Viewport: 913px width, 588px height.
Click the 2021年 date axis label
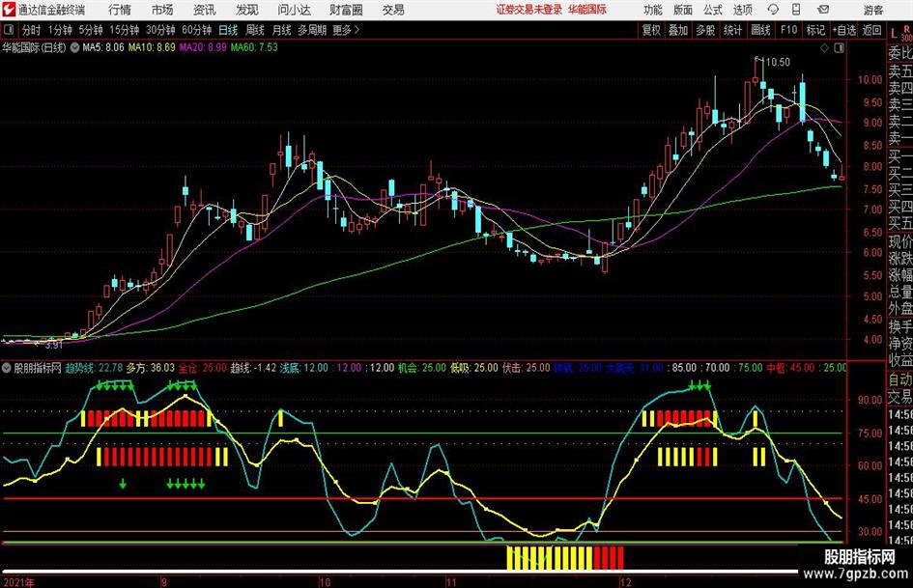pos(18,582)
